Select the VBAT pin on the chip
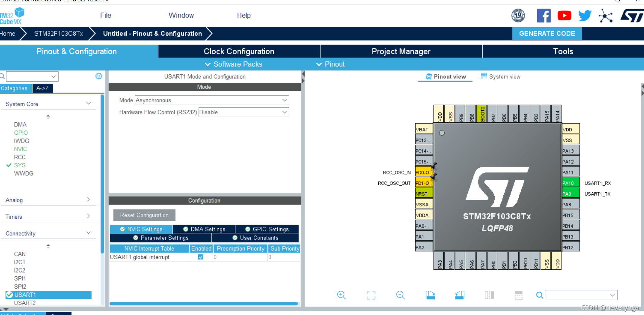Screen dimensions: 644x315 (x=424, y=129)
